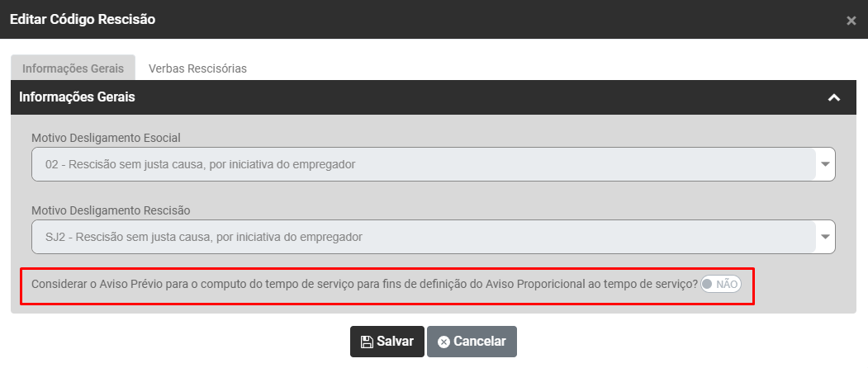Open the Motivo Desligamento Rescisão combo box
This screenshot has height=368, width=868.
click(x=423, y=237)
